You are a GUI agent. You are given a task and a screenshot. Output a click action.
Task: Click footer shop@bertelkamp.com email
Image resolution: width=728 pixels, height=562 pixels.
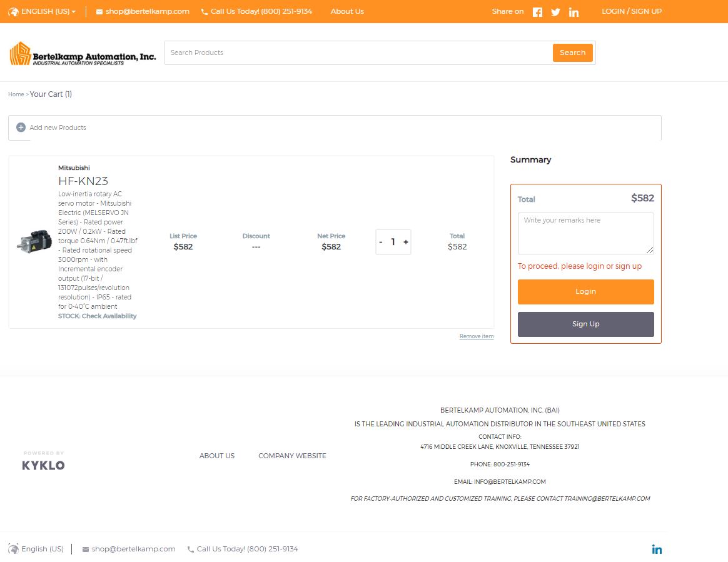pos(133,549)
